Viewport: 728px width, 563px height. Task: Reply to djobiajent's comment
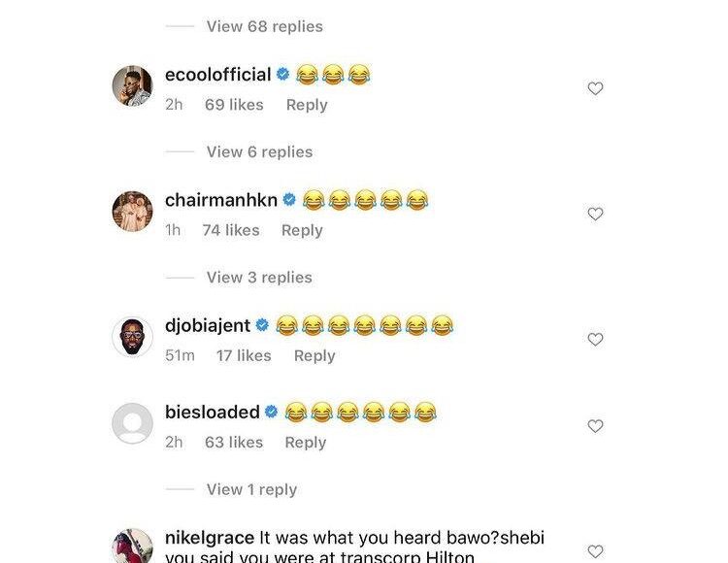(x=314, y=355)
